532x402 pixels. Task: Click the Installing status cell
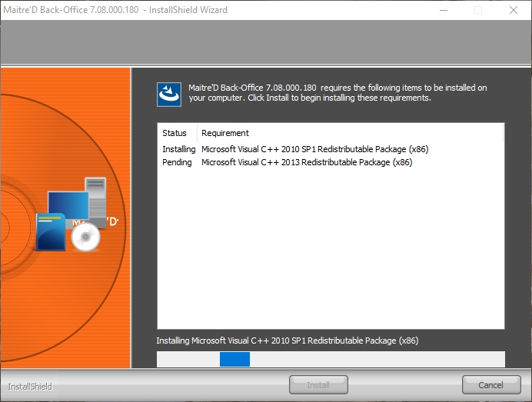coord(178,148)
